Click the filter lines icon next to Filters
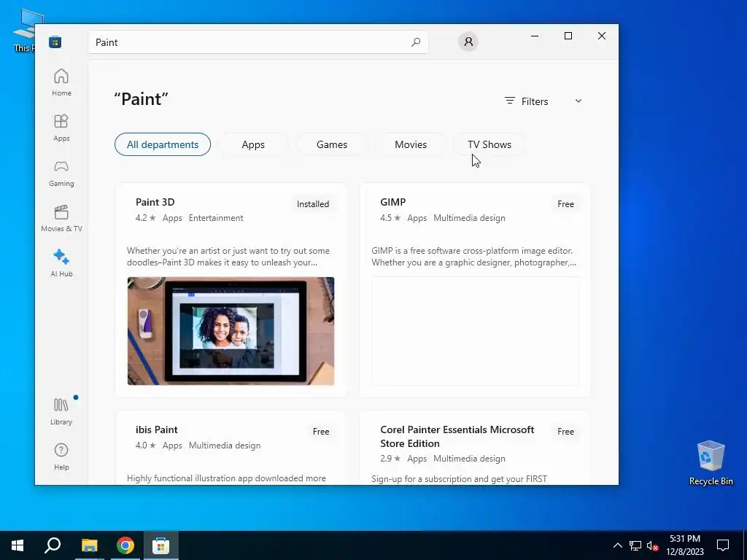The height and width of the screenshot is (560, 747). click(510, 101)
